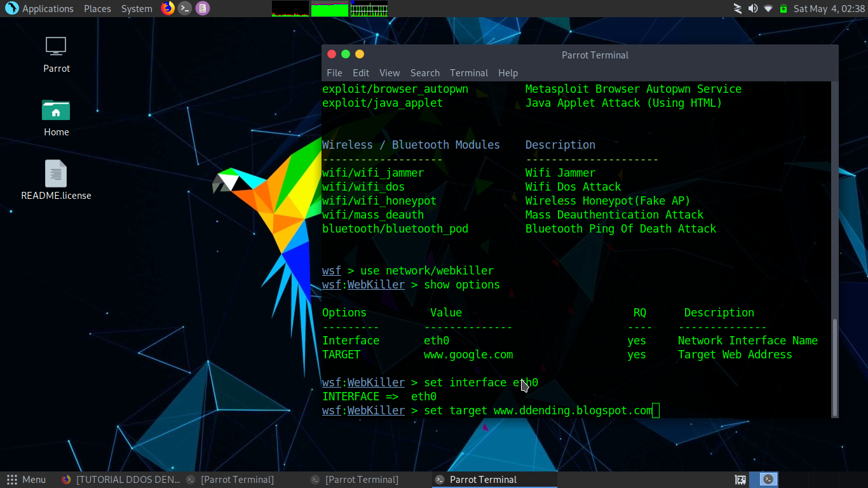Click the active Parrot Terminal taskbar entry
Viewport: 868px width, 488px height.
coord(494,480)
